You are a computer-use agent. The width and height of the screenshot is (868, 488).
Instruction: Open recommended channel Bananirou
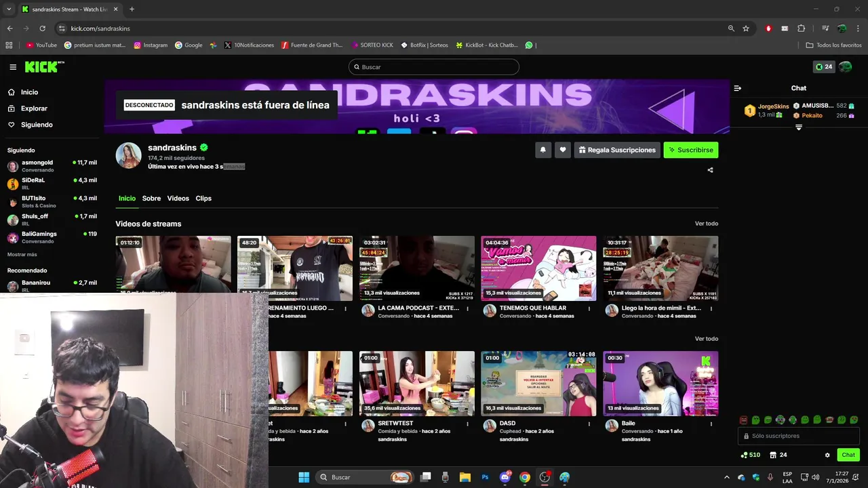pyautogui.click(x=52, y=286)
